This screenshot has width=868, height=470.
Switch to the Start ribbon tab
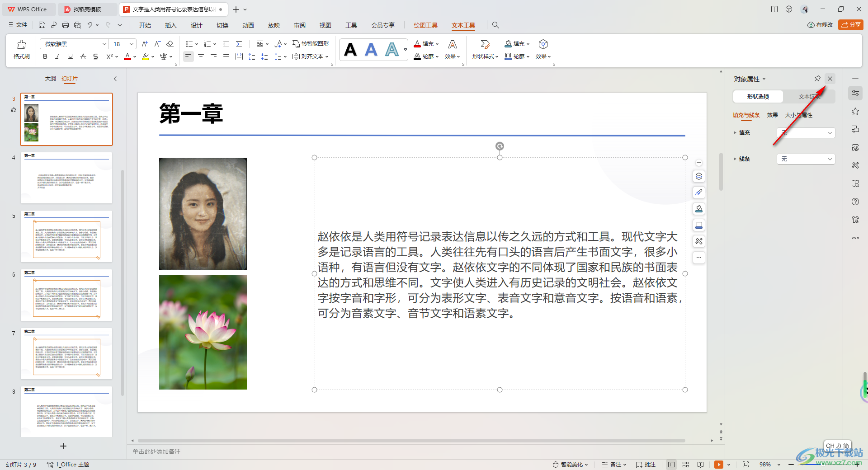tap(145, 25)
